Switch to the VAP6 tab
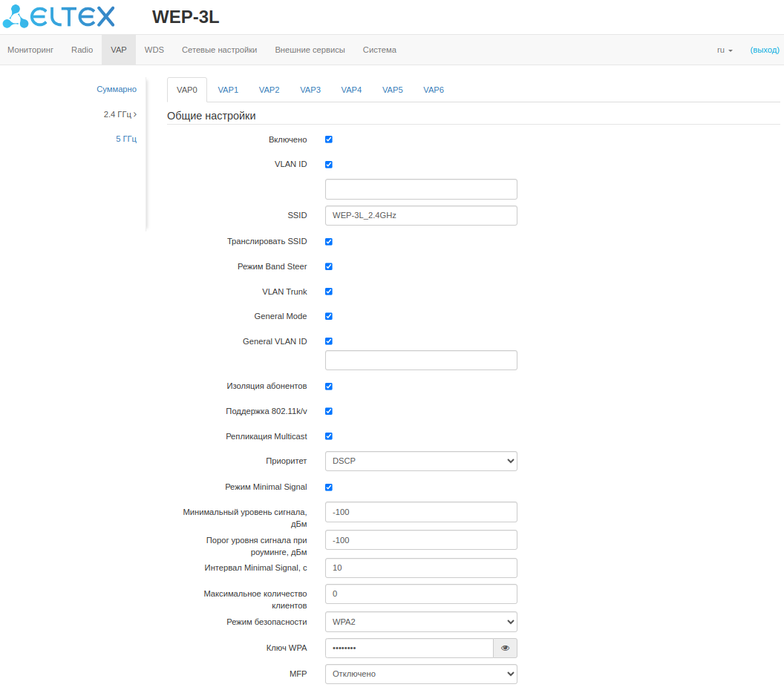 [434, 90]
